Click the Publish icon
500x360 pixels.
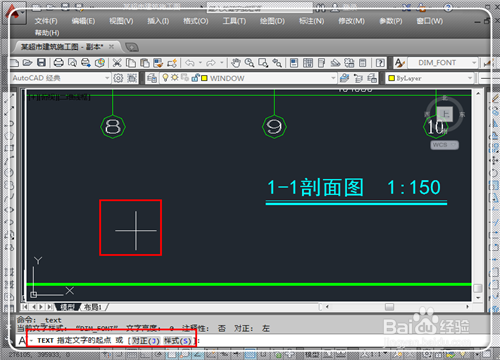(86, 63)
